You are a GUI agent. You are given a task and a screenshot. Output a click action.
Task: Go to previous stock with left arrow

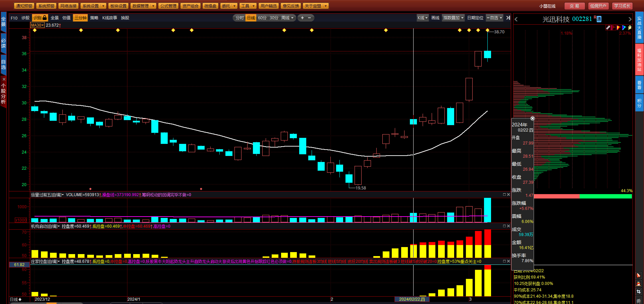click(516, 19)
